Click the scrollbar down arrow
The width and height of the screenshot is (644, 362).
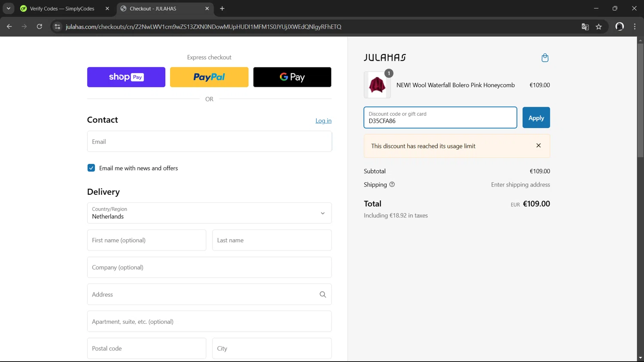pos(640,358)
